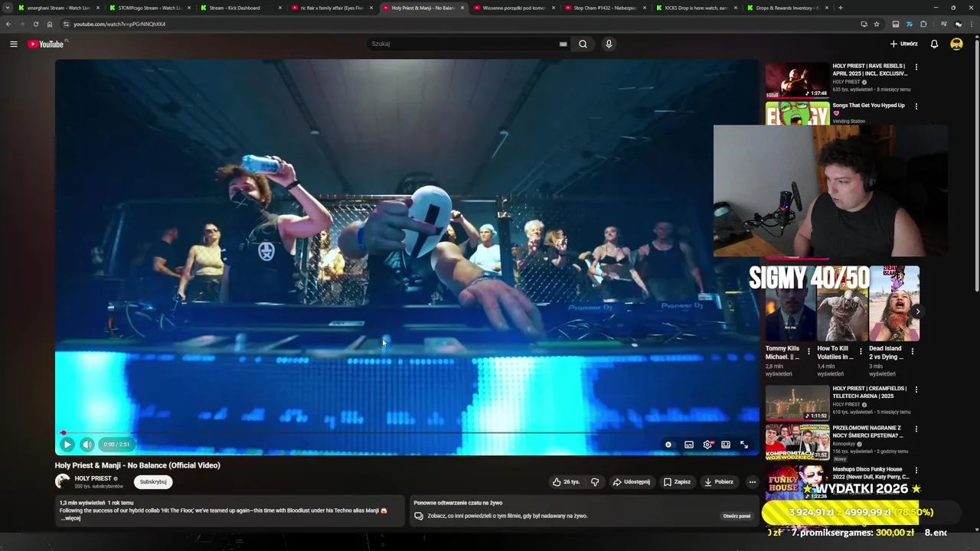Open options for Dead Island 2 short
980x551 pixels.
pyautogui.click(x=912, y=351)
